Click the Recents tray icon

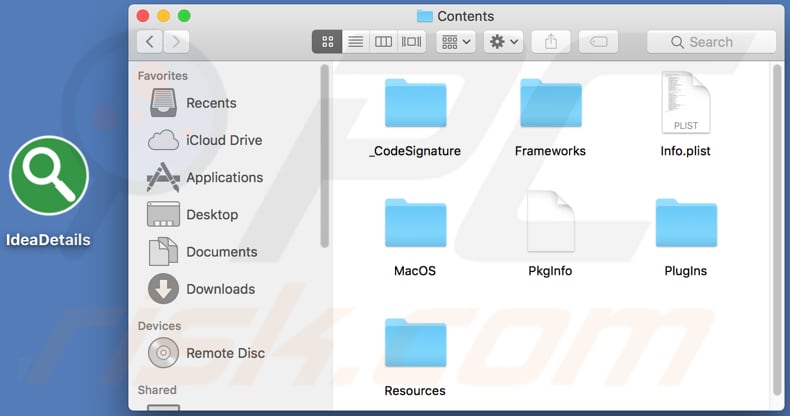click(x=163, y=103)
